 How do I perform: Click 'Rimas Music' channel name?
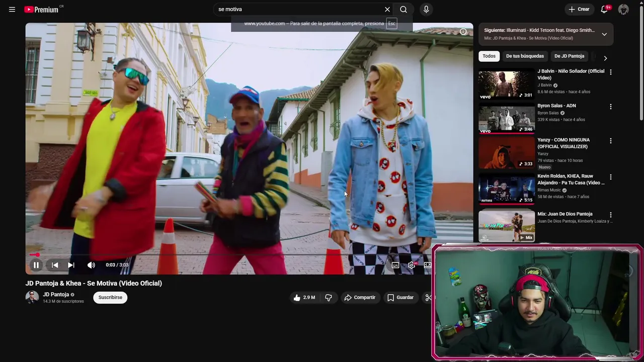pos(549,190)
